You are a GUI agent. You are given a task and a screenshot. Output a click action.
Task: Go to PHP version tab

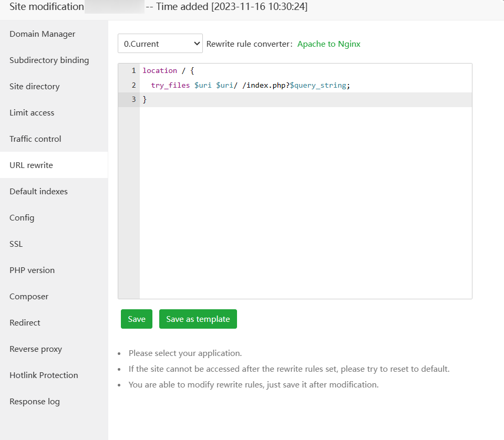point(32,270)
